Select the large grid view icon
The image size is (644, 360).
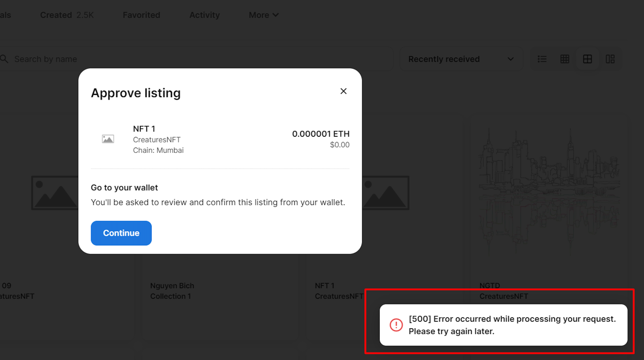[587, 59]
